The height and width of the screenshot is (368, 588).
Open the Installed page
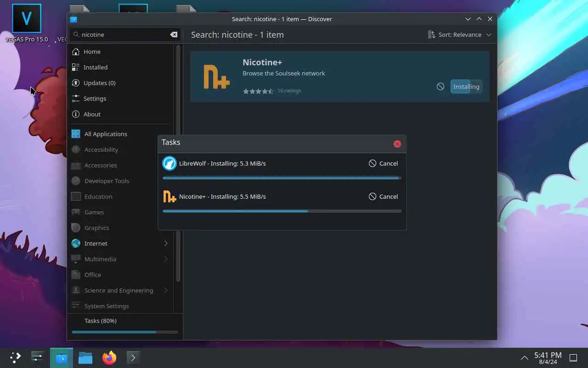click(120, 67)
